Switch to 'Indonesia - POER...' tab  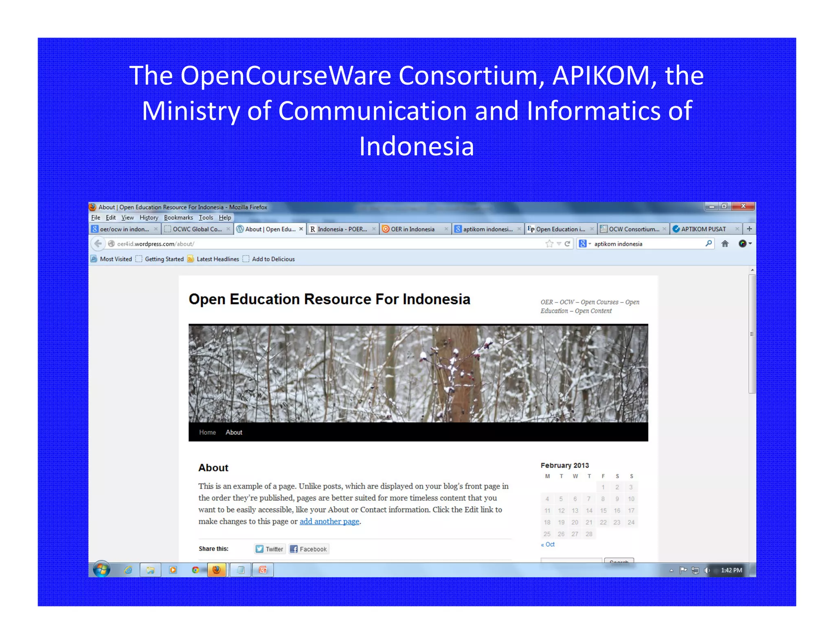(342, 229)
